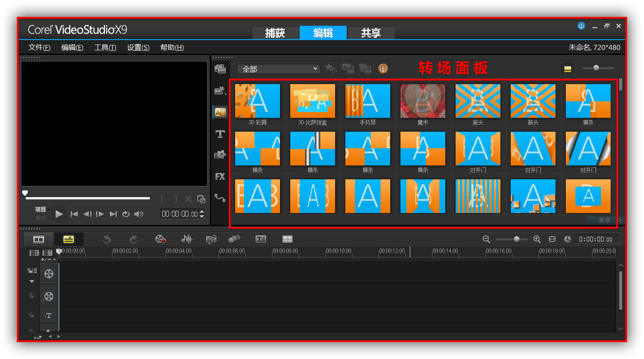Expand the track manager +/- dropdown arrow
This screenshot has width=644, height=359.
(x=54, y=259)
